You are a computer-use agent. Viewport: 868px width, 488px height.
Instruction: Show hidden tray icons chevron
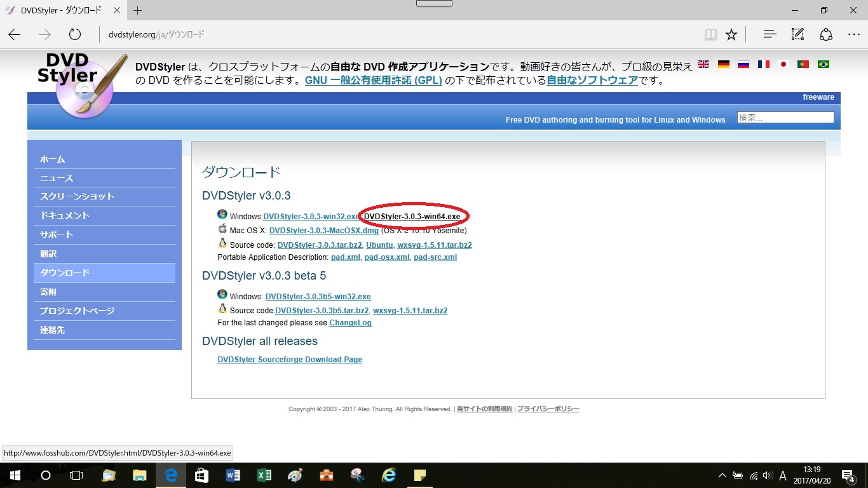pos(722,475)
